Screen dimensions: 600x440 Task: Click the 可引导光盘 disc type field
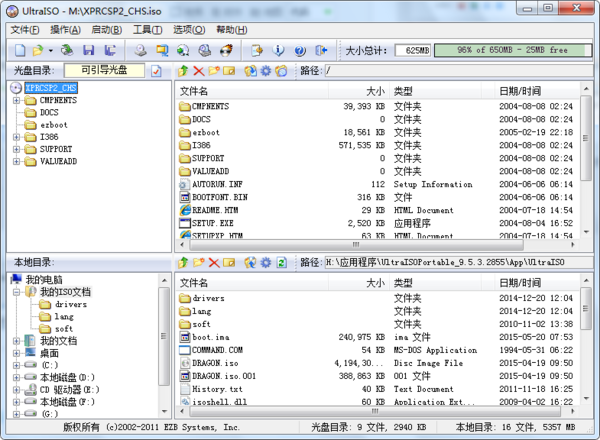click(104, 70)
